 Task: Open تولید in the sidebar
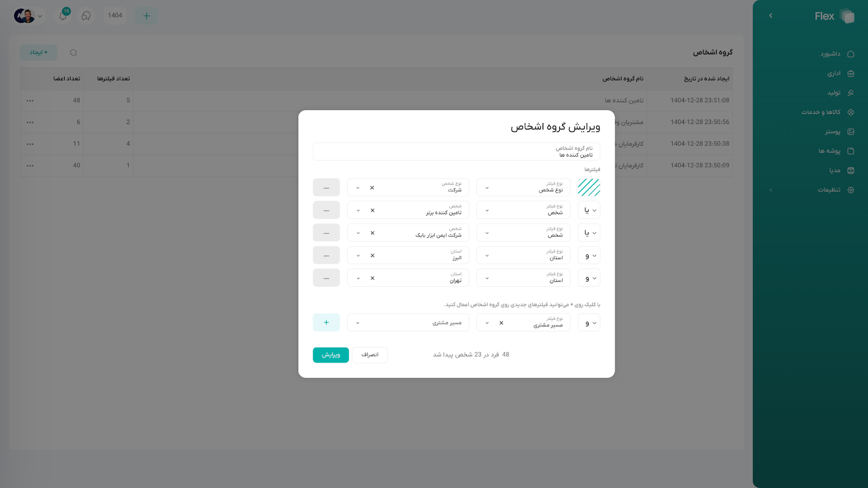(840, 93)
